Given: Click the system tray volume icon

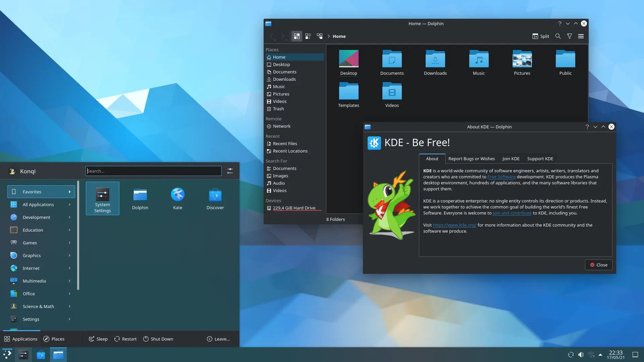Looking at the screenshot, I should [x=580, y=354].
